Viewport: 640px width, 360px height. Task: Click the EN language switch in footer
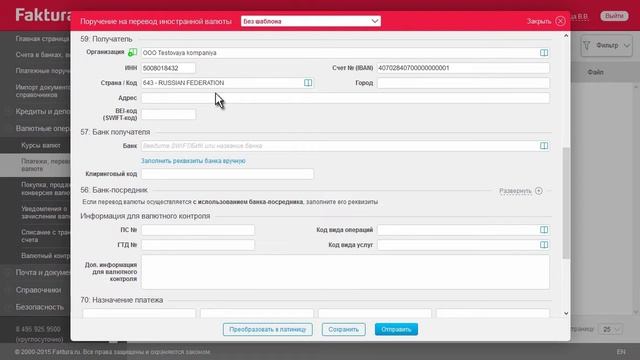click(x=621, y=351)
